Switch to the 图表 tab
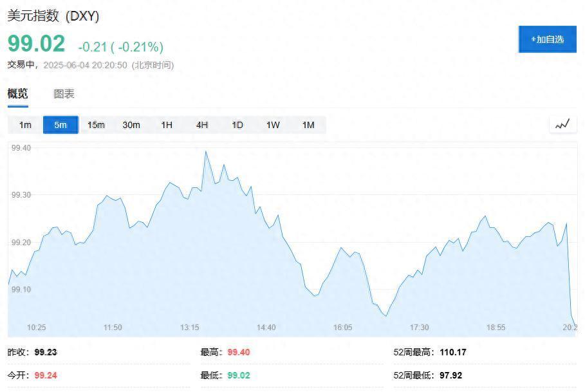The width and height of the screenshot is (585, 392). [64, 93]
